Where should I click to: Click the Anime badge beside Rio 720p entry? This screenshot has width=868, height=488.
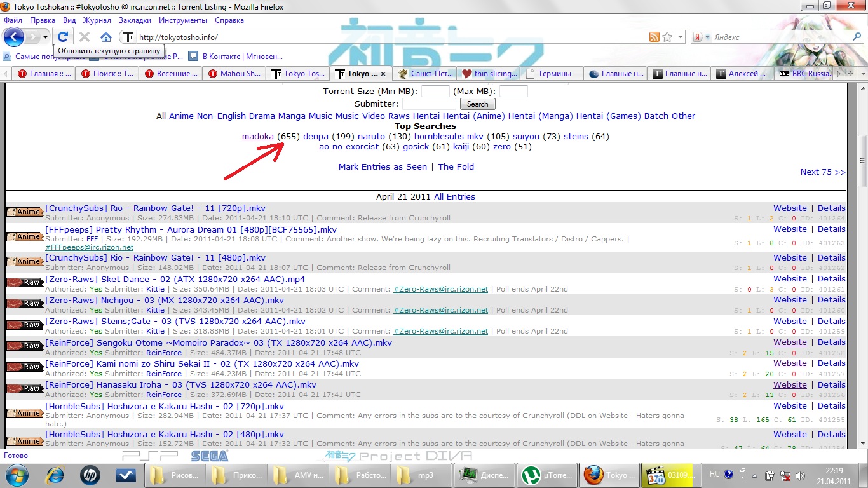(25, 212)
